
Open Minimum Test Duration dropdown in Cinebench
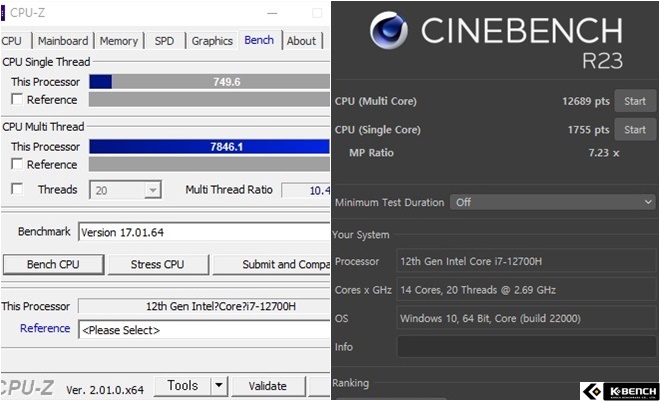pos(552,202)
